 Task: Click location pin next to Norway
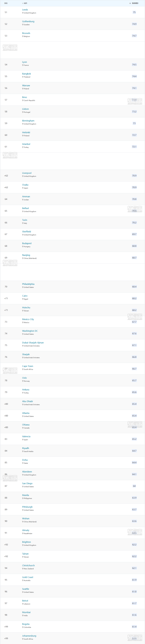[23, 381]
